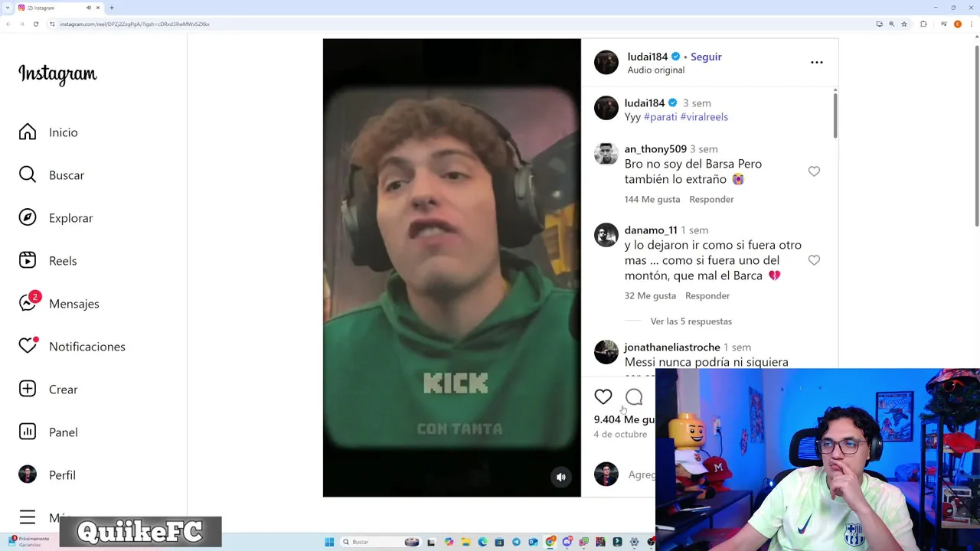
Task: Open Mensajes with 2 unread badge
Action: pyautogui.click(x=28, y=304)
